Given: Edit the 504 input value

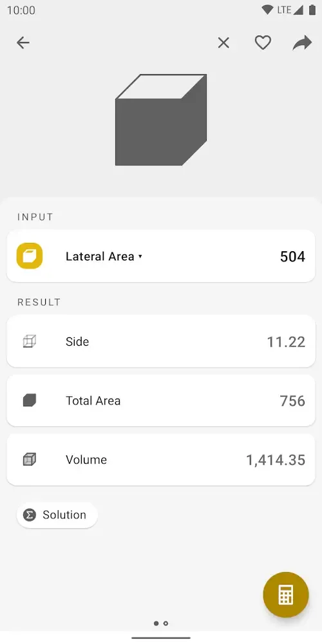Looking at the screenshot, I should tap(292, 256).
